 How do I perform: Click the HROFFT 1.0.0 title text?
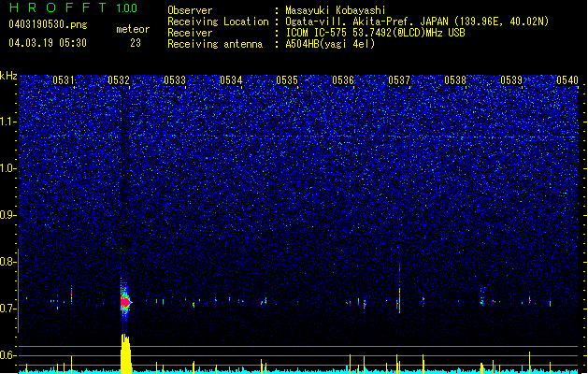tap(74, 7)
